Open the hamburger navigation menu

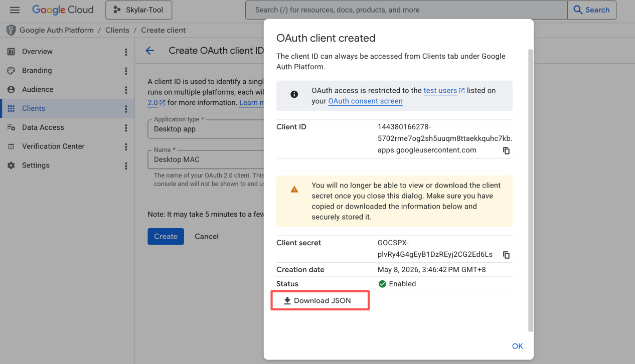coord(15,10)
